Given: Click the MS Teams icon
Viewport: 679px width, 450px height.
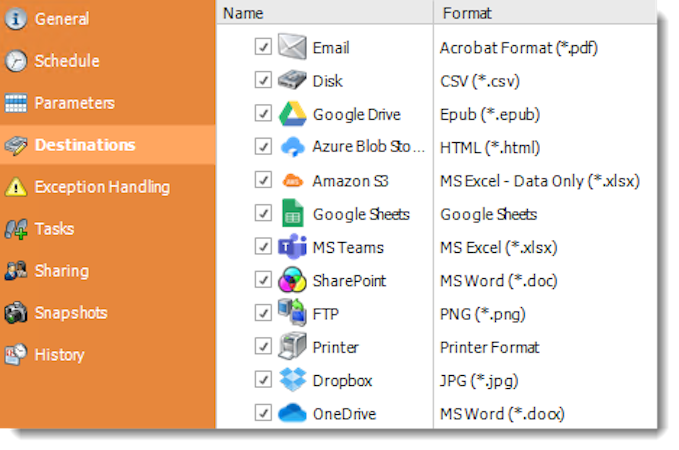Looking at the screenshot, I should pyautogui.click(x=292, y=247).
